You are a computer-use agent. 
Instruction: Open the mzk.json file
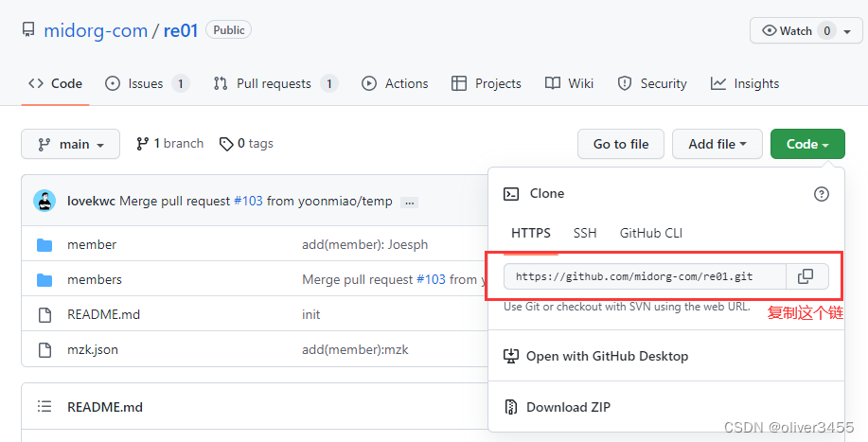click(93, 349)
